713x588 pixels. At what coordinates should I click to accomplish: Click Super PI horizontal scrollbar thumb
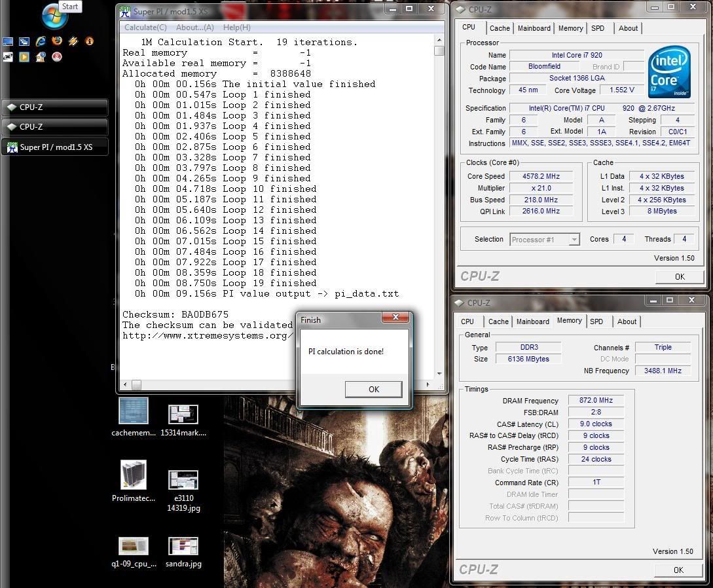[136, 385]
